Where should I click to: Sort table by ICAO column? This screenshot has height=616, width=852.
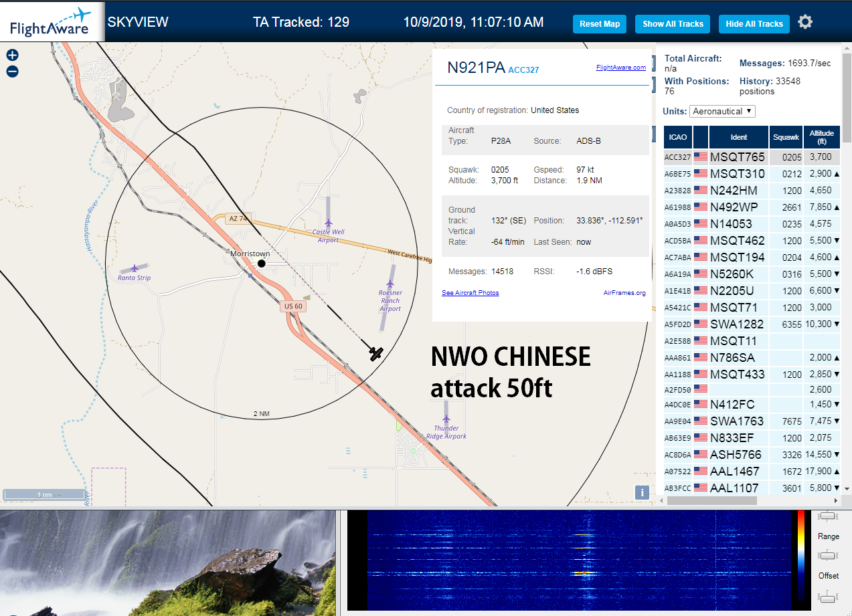[678, 137]
